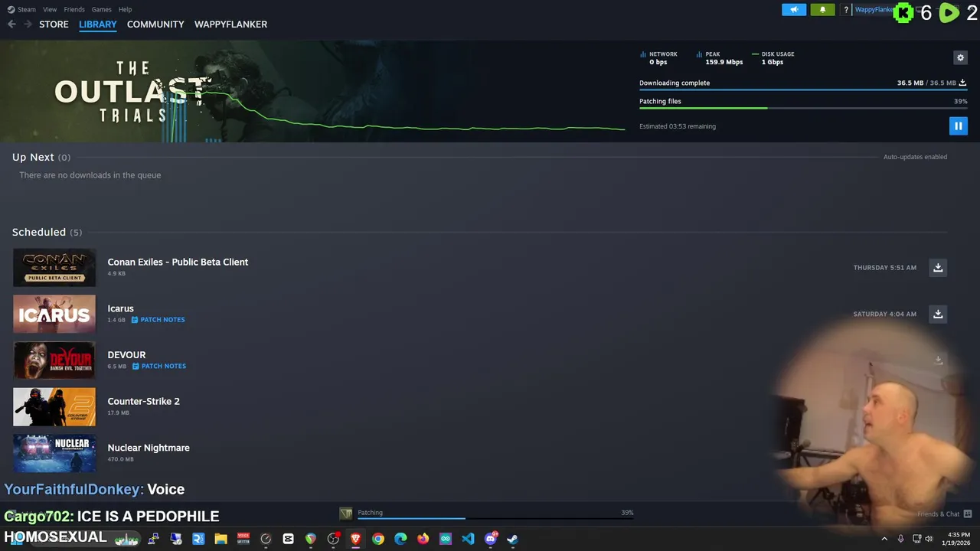Switch to the LIBRARY tab
980x551 pixels.
click(x=98, y=24)
